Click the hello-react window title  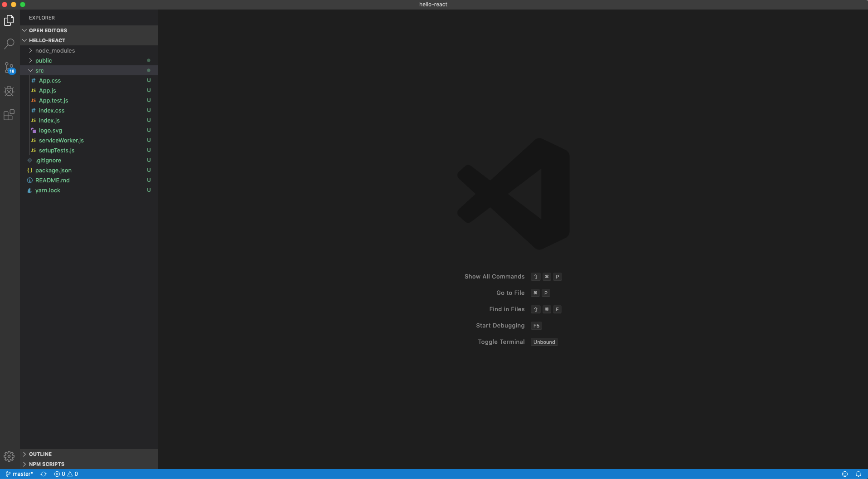pos(433,5)
